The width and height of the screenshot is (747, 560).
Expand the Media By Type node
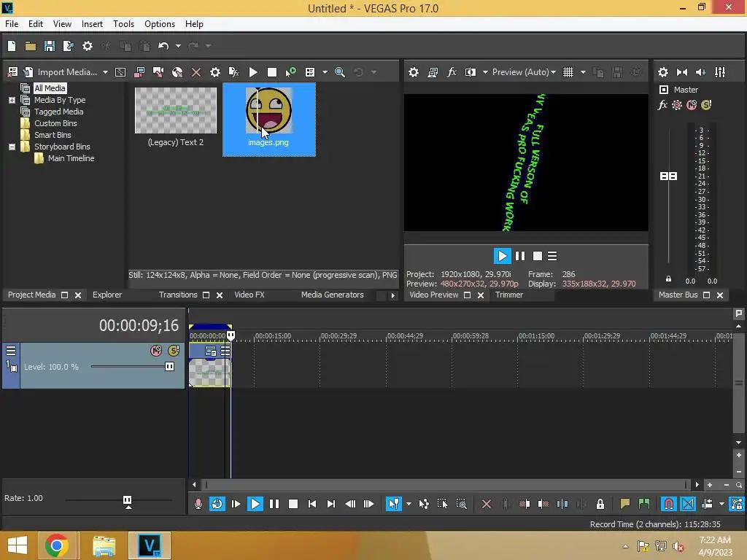click(12, 100)
